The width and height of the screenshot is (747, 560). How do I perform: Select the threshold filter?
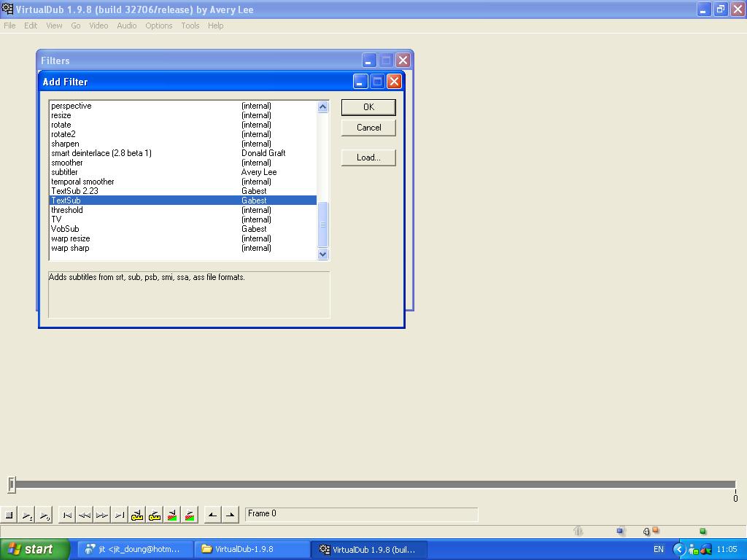point(183,210)
